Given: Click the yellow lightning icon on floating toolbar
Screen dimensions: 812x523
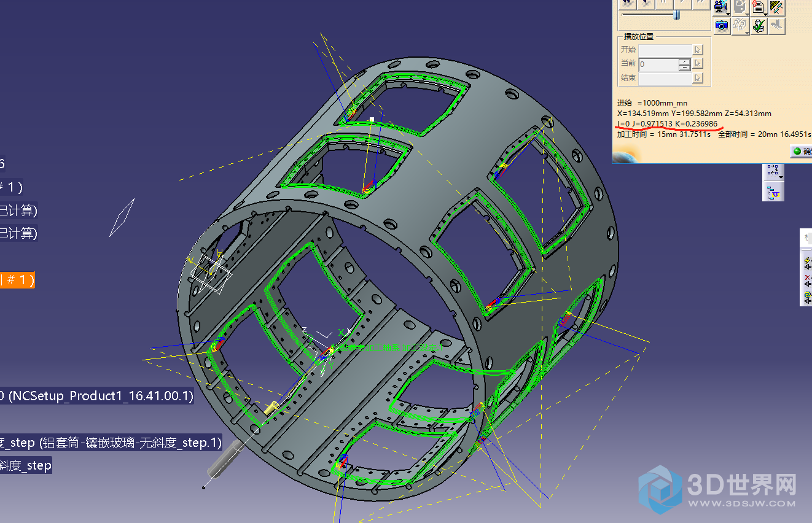Looking at the screenshot, I should [808, 265].
